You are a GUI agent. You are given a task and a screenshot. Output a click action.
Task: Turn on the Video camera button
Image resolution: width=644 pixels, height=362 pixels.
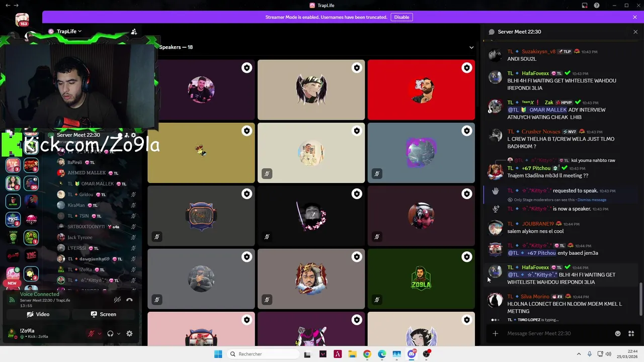pyautogui.click(x=38, y=314)
